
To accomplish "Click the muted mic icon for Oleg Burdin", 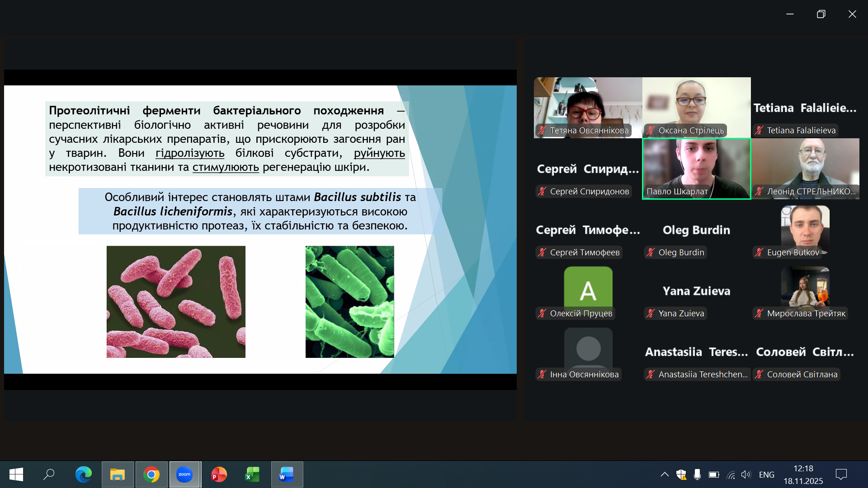I will 651,253.
